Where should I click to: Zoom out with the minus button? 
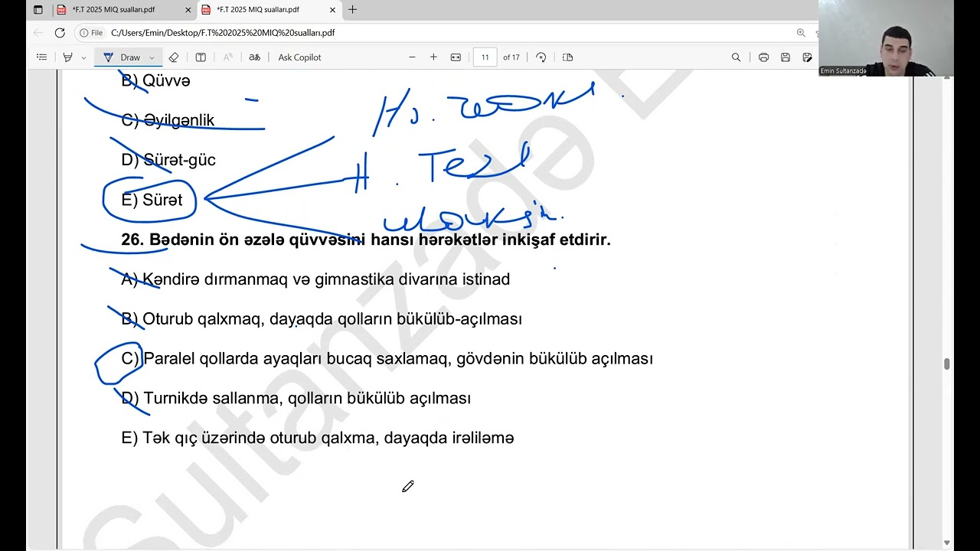(x=412, y=57)
